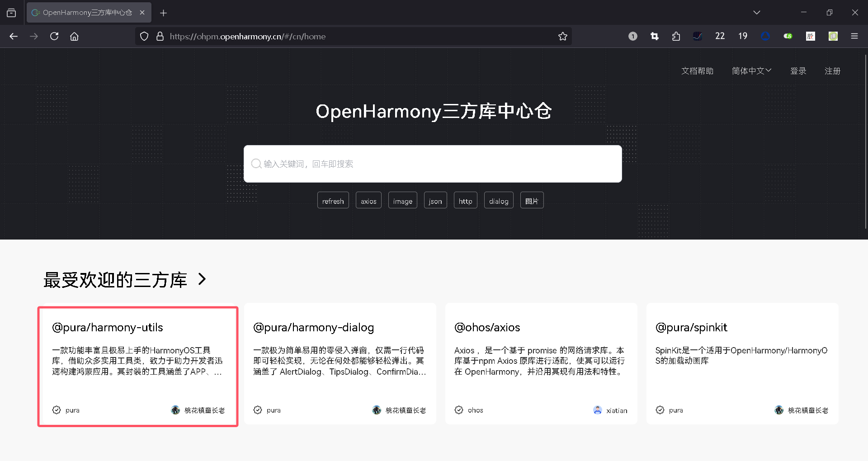
Task: Open the @ohos/axios library card
Action: pos(541,363)
